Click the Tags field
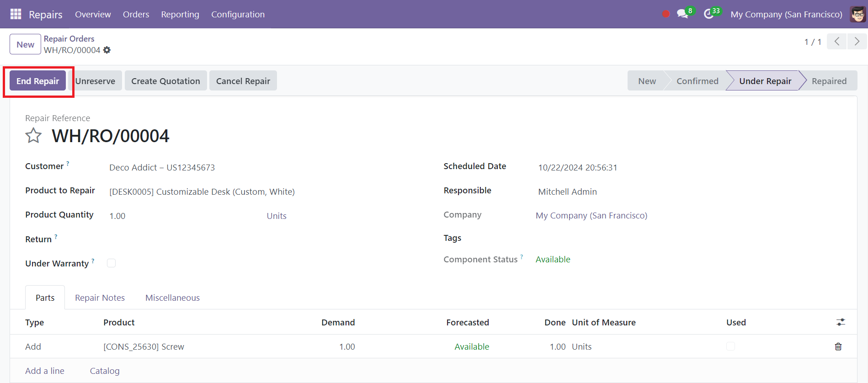868x383 pixels. pos(689,238)
